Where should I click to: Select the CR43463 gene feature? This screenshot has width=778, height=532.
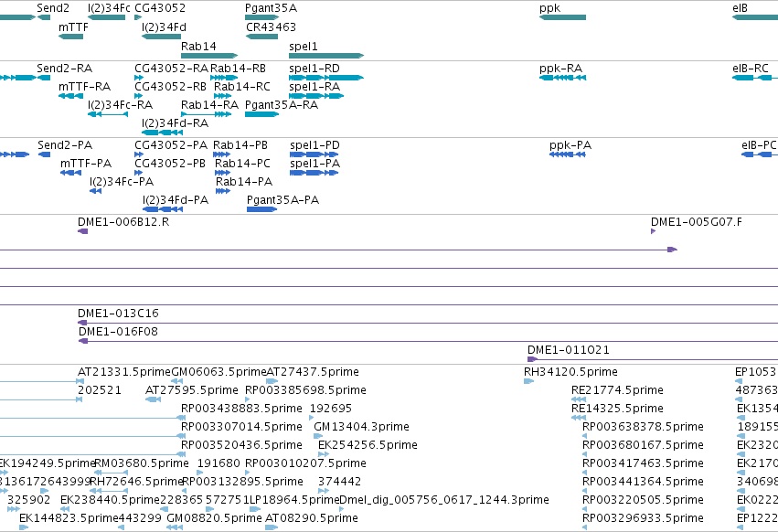pos(262,37)
